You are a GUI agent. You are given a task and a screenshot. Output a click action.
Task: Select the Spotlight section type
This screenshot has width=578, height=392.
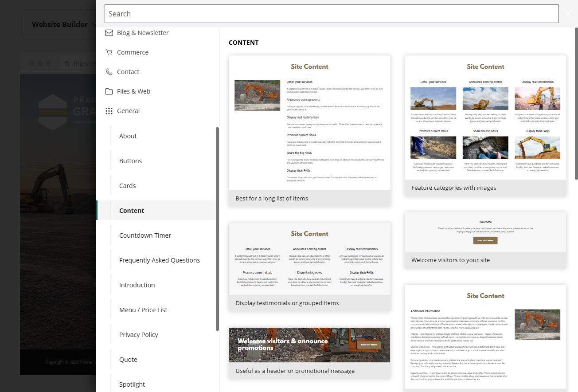point(132,384)
